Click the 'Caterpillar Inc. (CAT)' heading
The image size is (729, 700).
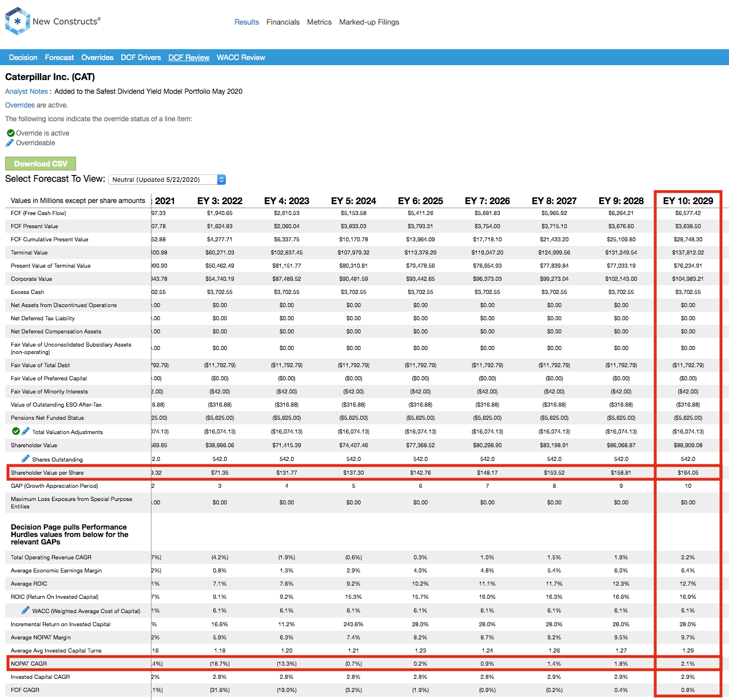click(x=50, y=77)
